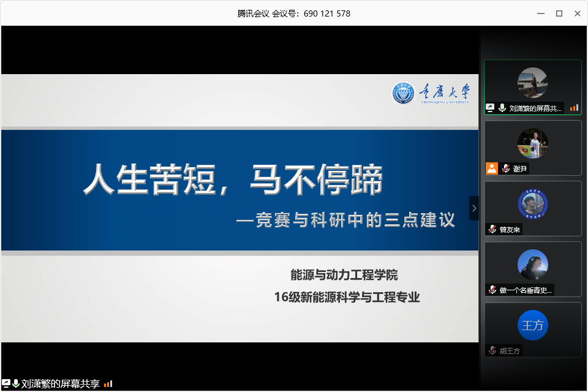Select 谢尹's avatar thumbnail
Screen dimensions: 588x392
(x=532, y=143)
